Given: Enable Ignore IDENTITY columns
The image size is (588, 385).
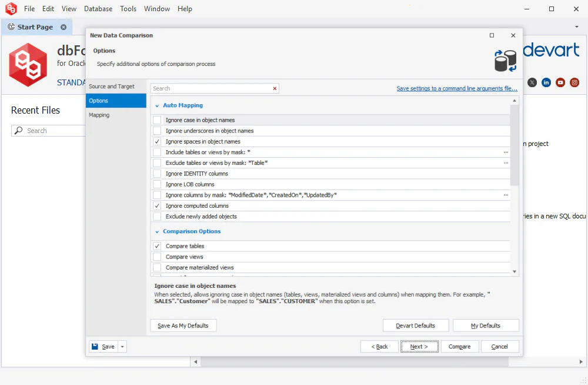Looking at the screenshot, I should tap(157, 174).
